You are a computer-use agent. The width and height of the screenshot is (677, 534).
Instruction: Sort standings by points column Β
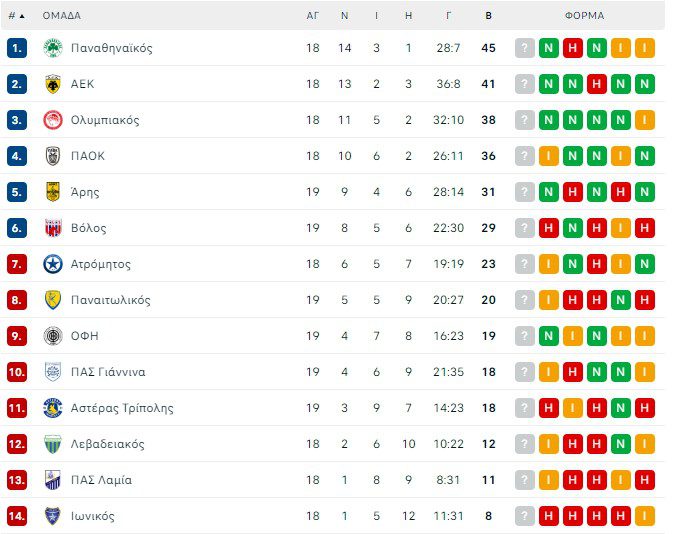click(x=488, y=16)
